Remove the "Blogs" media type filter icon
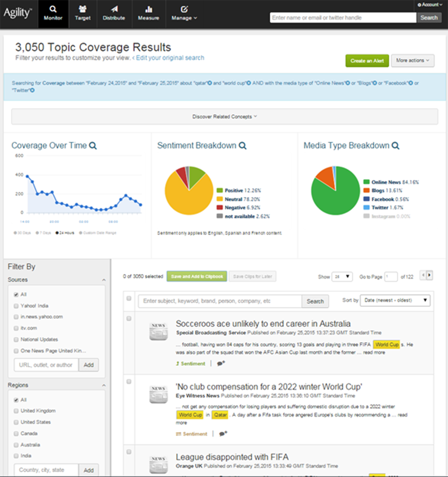This screenshot has width=448, height=477. point(375,83)
